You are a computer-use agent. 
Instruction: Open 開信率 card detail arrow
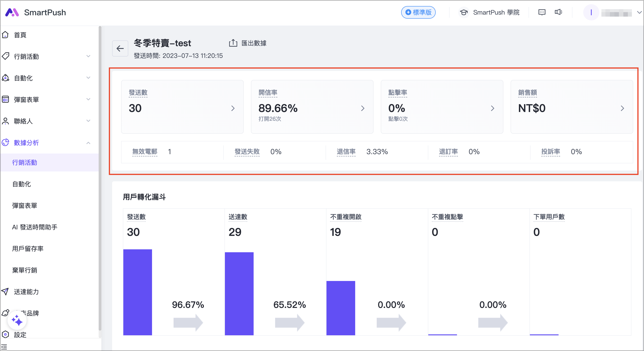(x=363, y=108)
